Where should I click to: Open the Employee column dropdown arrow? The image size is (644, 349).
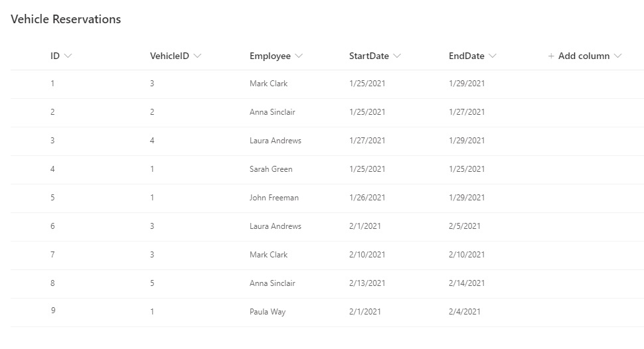[299, 56]
